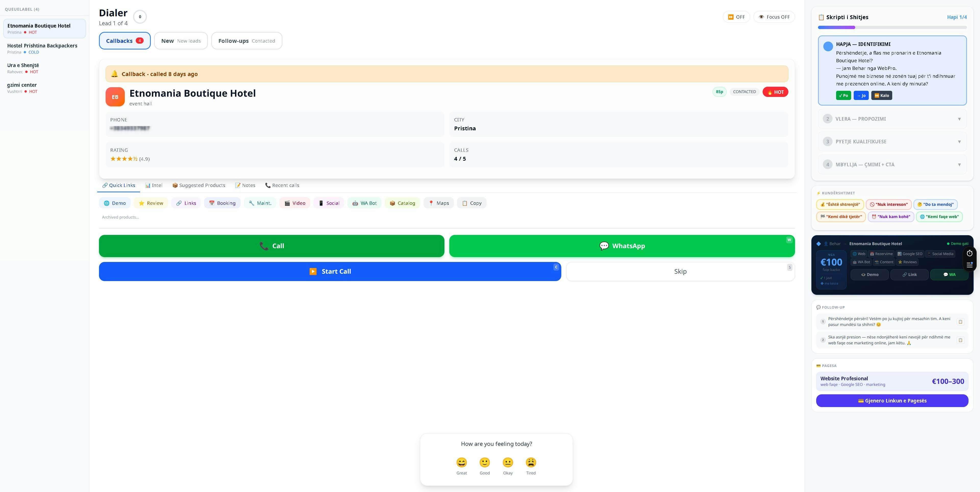Screen dimensions: 980x492
Task: Expand Archived products section
Action: pos(120,217)
